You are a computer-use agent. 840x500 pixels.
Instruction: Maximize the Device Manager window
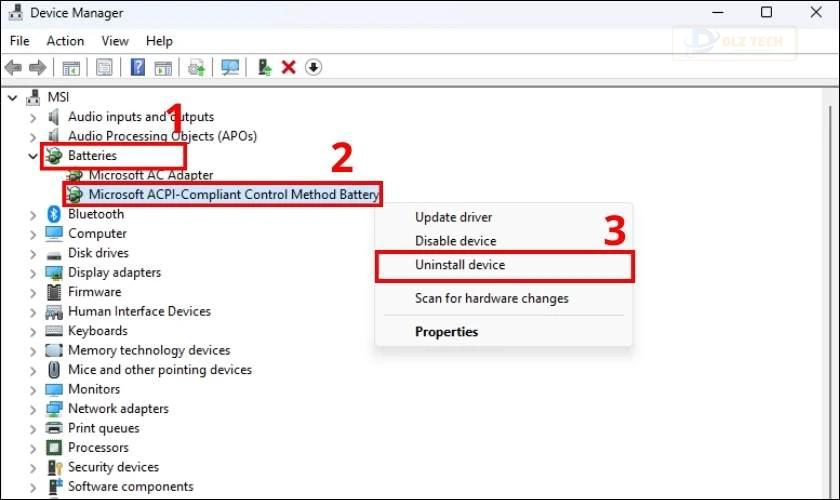767,12
